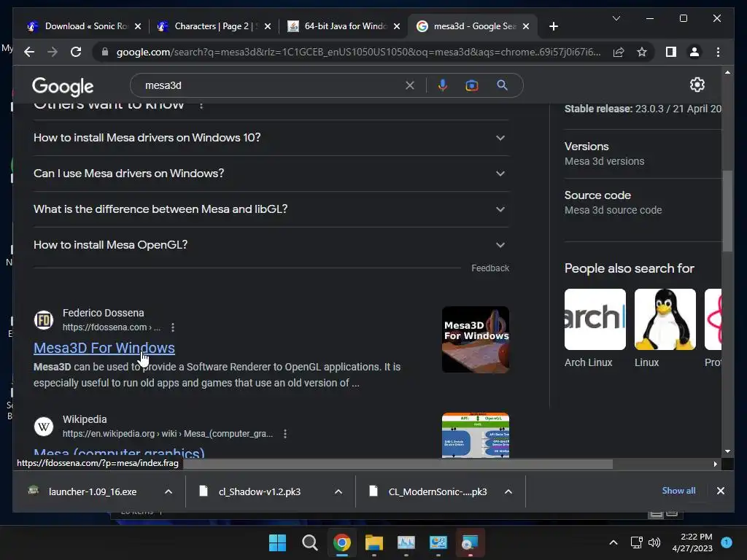
Task: Click Show all downloads
Action: [x=678, y=491]
